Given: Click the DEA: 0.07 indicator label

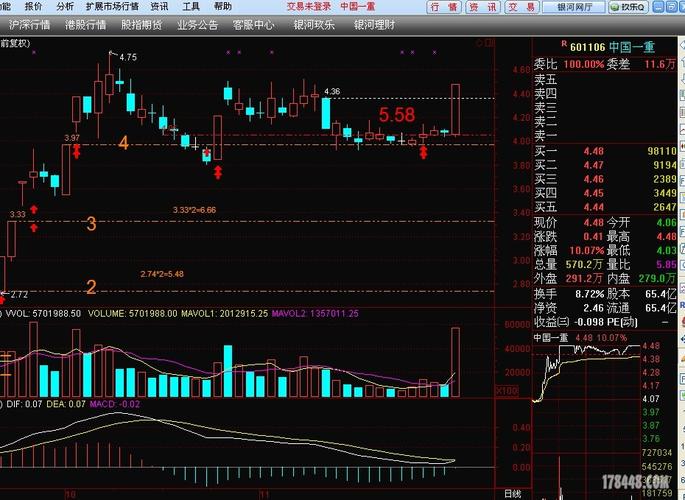Looking at the screenshot, I should click(x=66, y=404).
